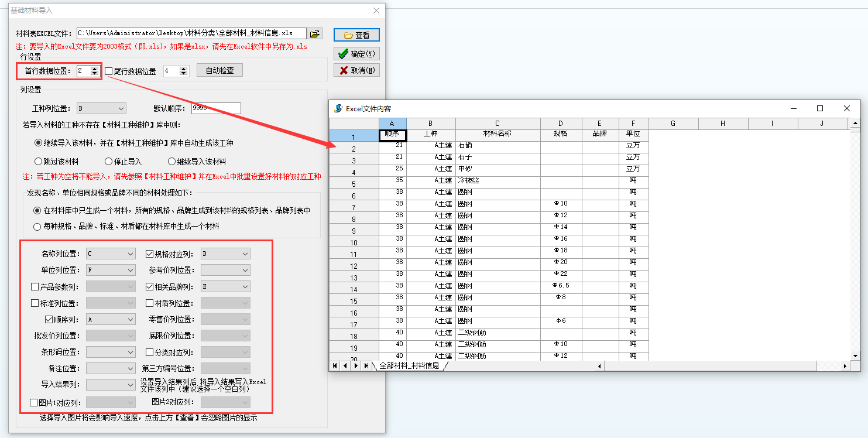Click the previous sheet navigation arrow
This screenshot has width=868, height=438.
[x=345, y=366]
